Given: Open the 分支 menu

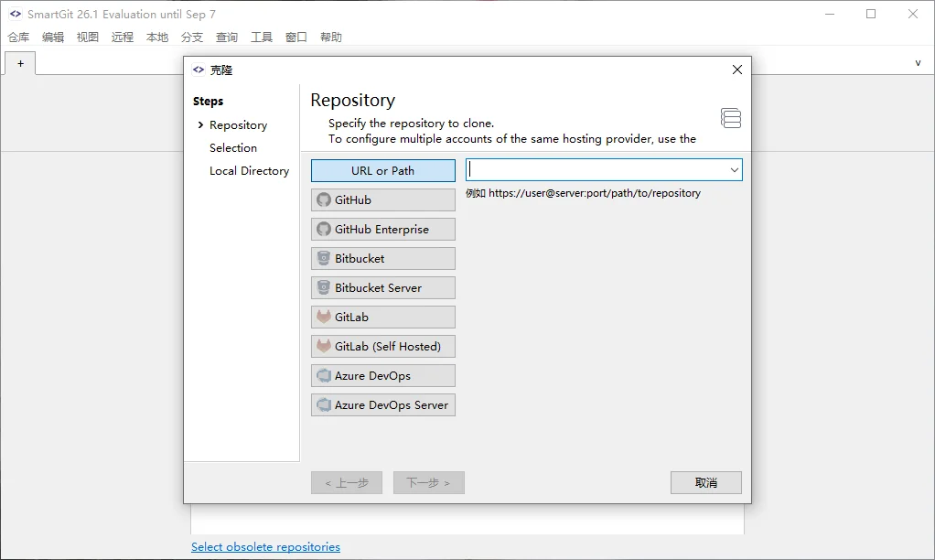Looking at the screenshot, I should pos(192,37).
